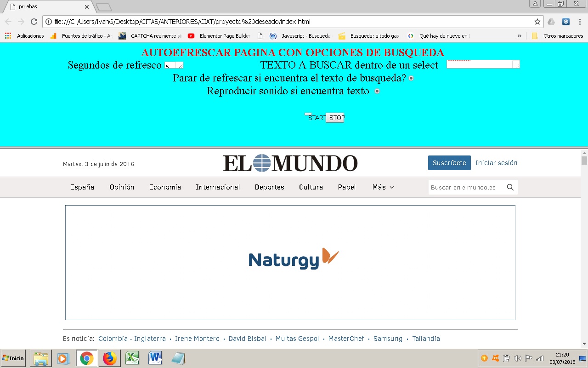Open Firefox from the taskbar
This screenshot has width=588, height=368.
pos(109,358)
